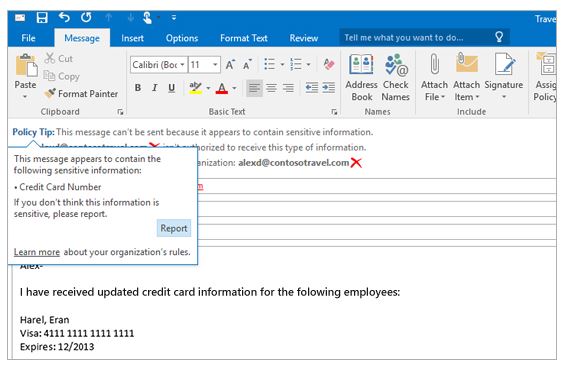
Task: Apply yellow text highlight color
Action: 195,88
